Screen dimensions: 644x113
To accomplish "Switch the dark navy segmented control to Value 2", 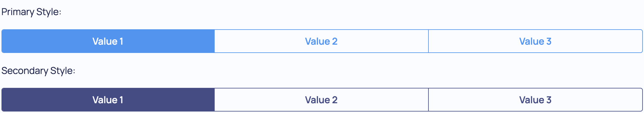I will [322, 100].
